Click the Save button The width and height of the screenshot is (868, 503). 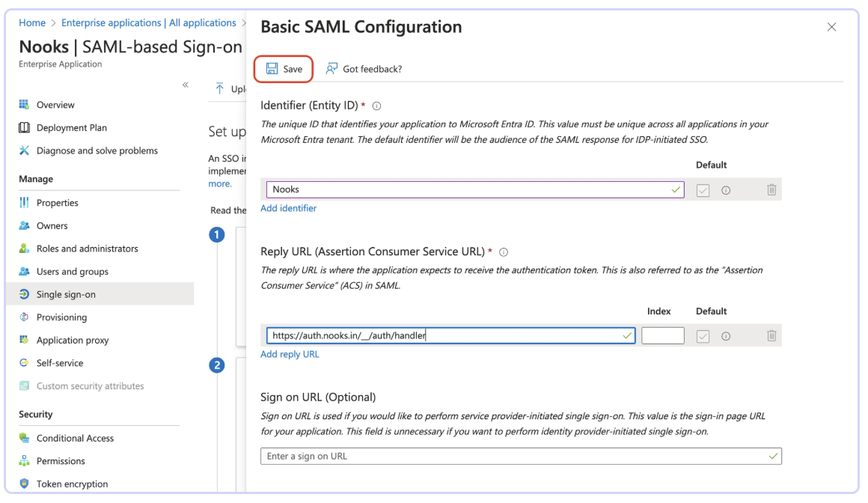[x=284, y=69]
